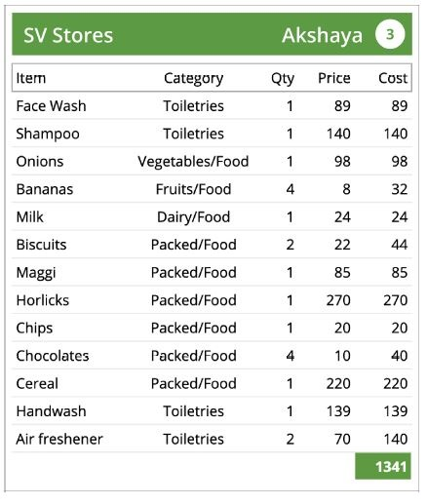Select the Bananas row

click(212, 189)
